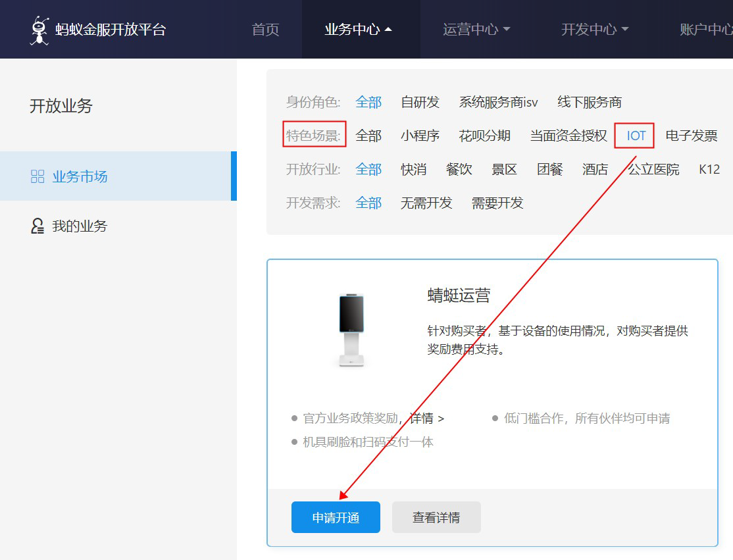
Task: Open the 详情 > policy reward link
Action: pos(427,418)
